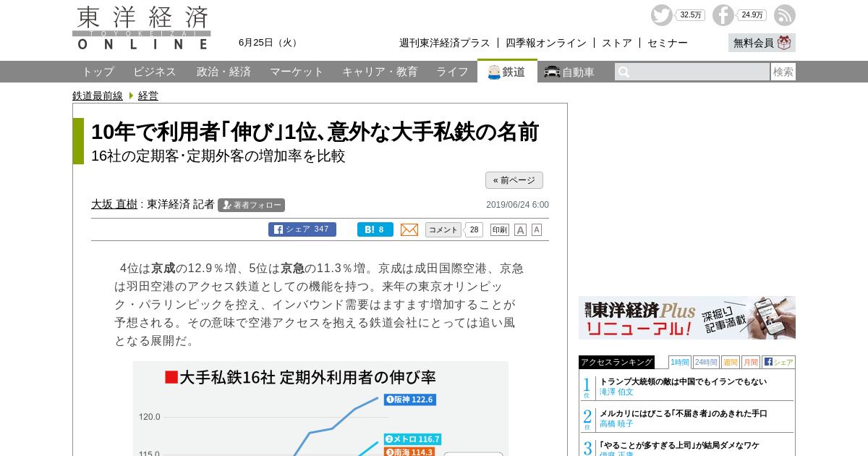Select the 鉄道 tab with train icon
The image size is (868, 456).
[x=507, y=71]
